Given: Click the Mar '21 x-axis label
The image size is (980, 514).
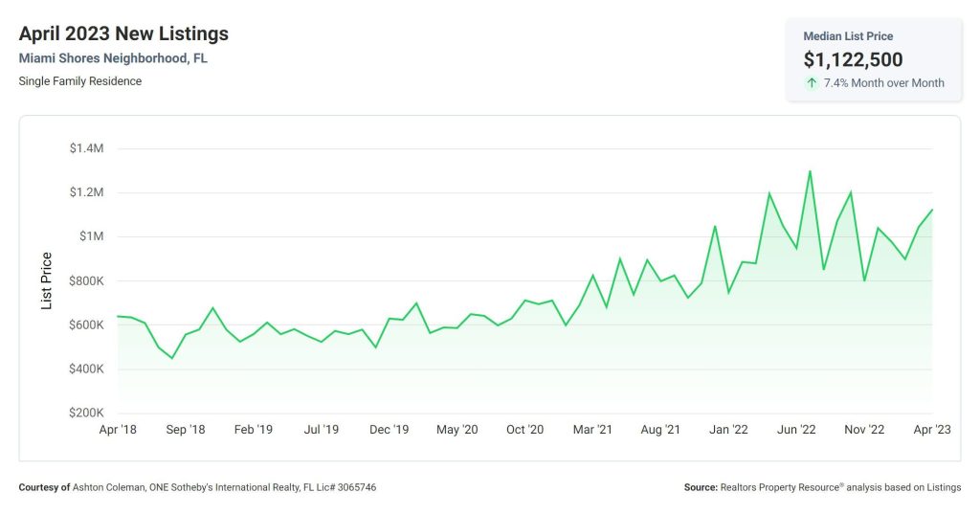Looking at the screenshot, I should [592, 430].
